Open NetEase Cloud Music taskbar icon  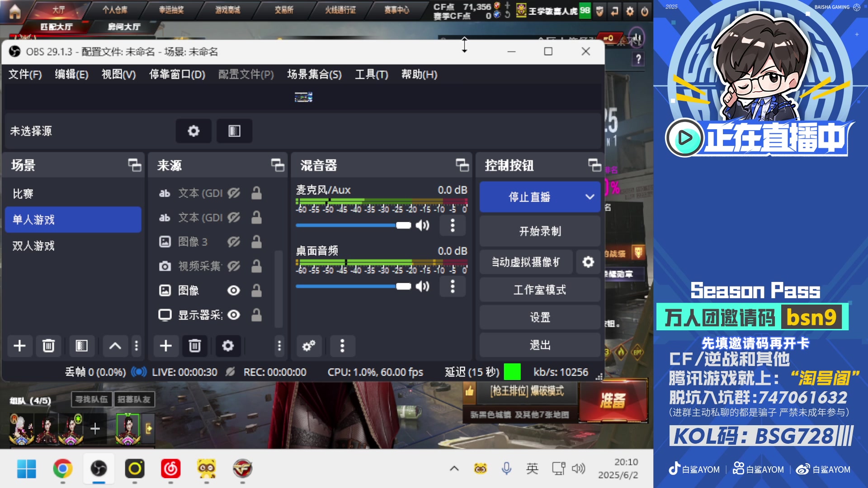pyautogui.click(x=170, y=469)
